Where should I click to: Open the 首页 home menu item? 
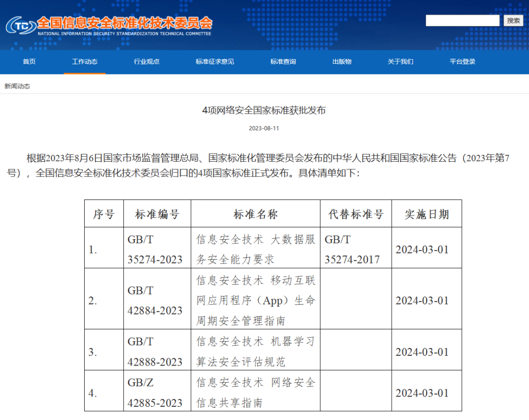tap(29, 62)
